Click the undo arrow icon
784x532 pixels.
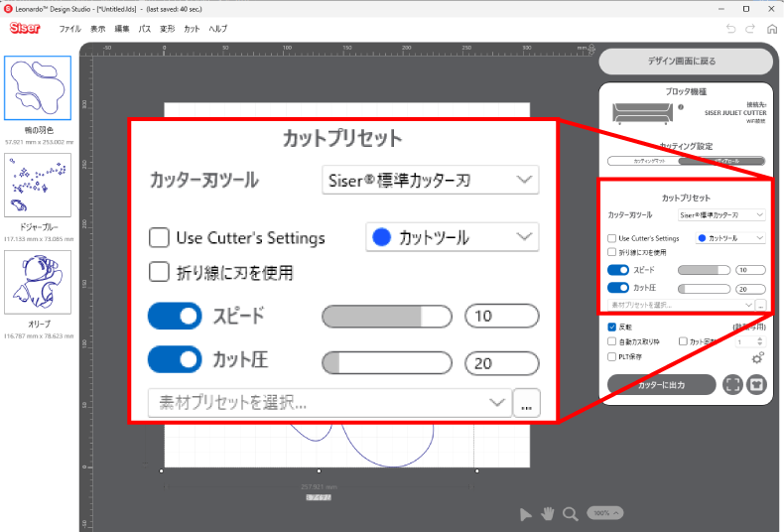coord(731,29)
